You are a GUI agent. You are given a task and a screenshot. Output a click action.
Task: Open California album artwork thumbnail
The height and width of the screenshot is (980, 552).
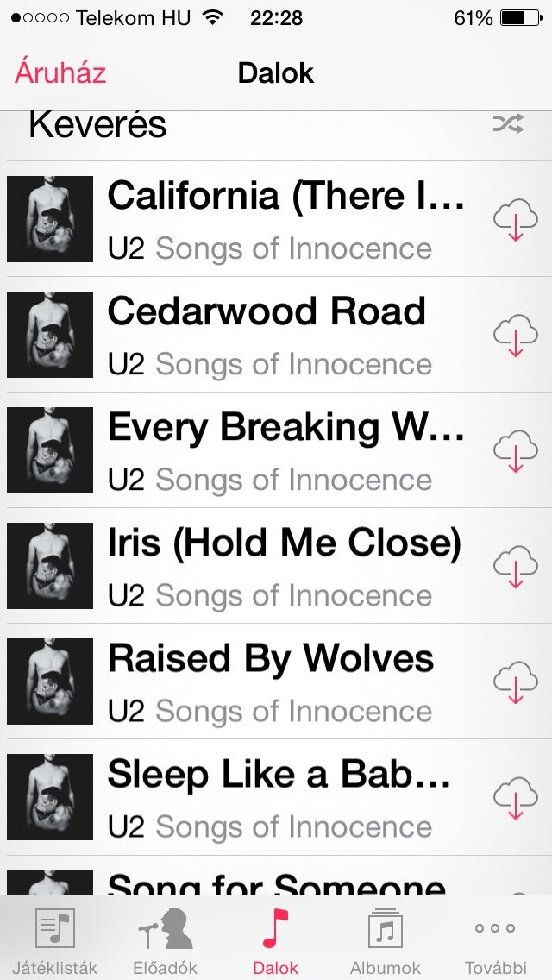[50, 219]
